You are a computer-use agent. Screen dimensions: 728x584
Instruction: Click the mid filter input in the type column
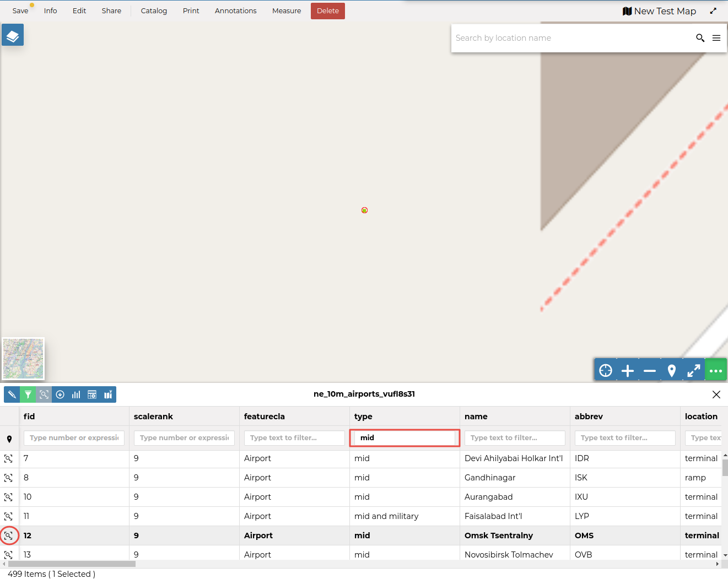coord(405,438)
